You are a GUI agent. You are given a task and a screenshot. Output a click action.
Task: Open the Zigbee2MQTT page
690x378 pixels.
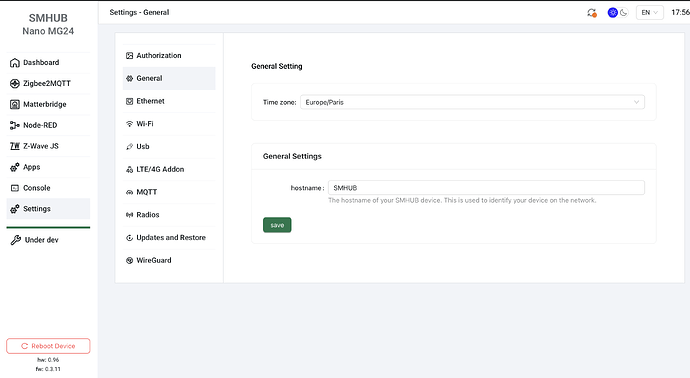(x=48, y=83)
